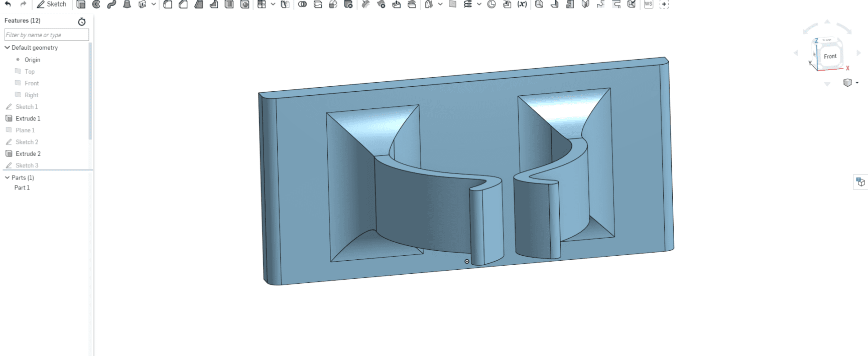Select the Plane tool

[452, 4]
